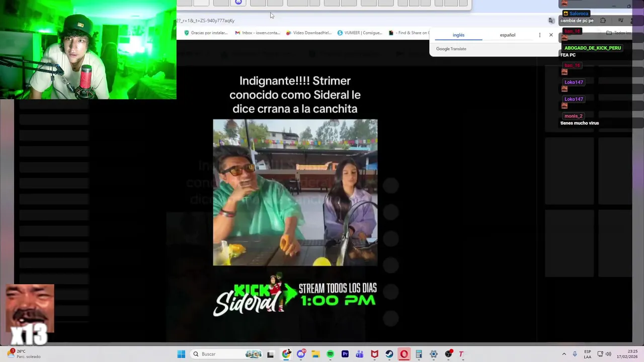Click the streamer webcam overlay
The width and height of the screenshot is (644, 362).
click(x=88, y=49)
